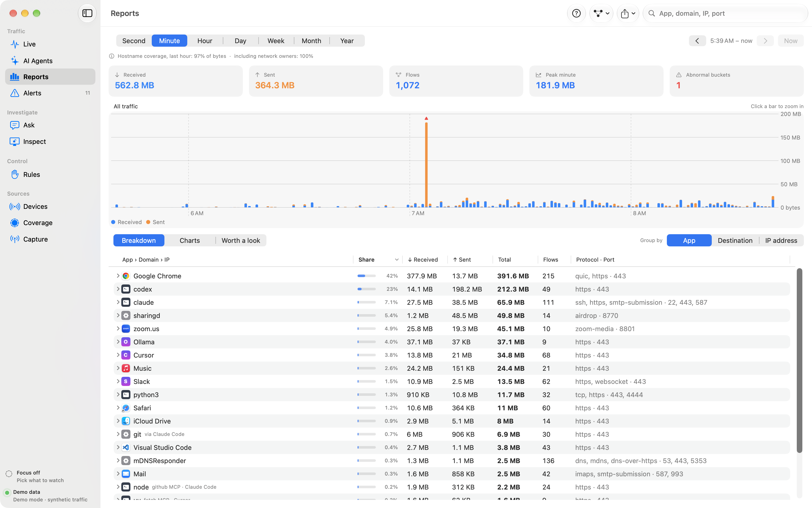Click the search field for App, domain, IP
Viewport: 812px width, 508px height.
pos(726,13)
